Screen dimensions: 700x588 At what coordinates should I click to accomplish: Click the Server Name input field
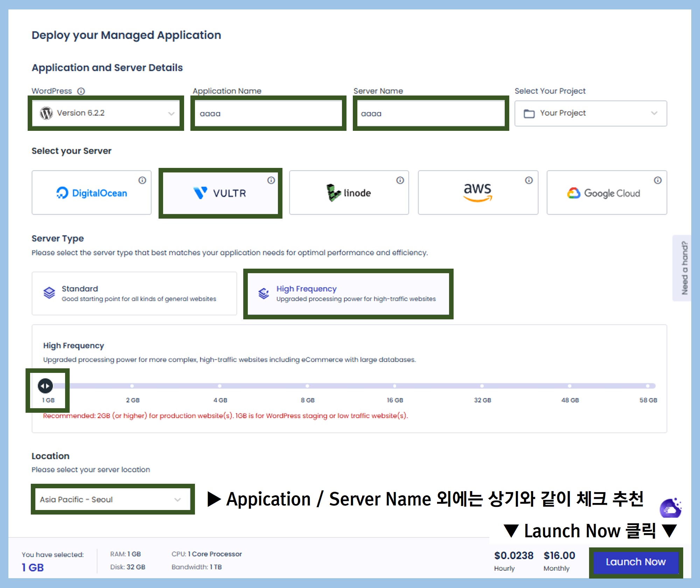tap(431, 113)
